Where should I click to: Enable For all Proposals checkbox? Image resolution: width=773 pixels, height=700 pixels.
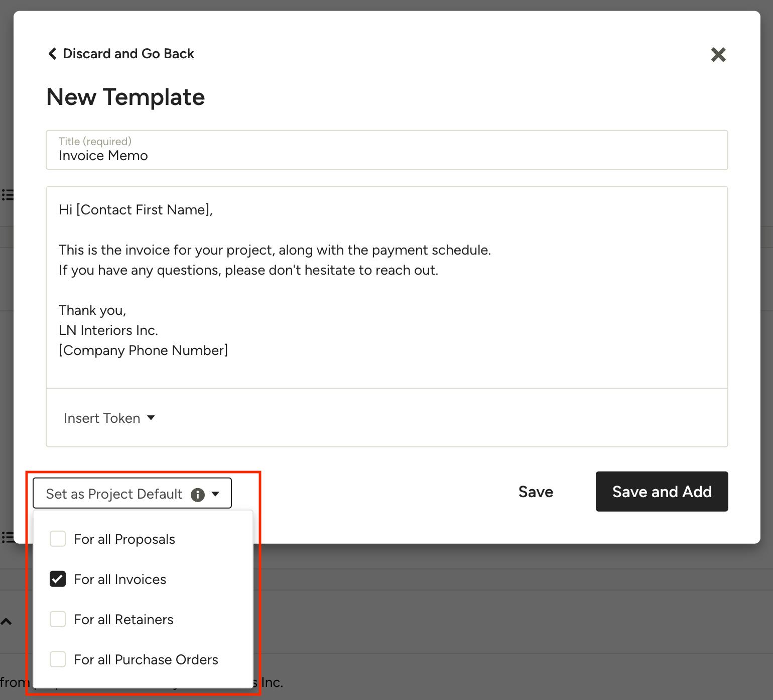tap(58, 539)
